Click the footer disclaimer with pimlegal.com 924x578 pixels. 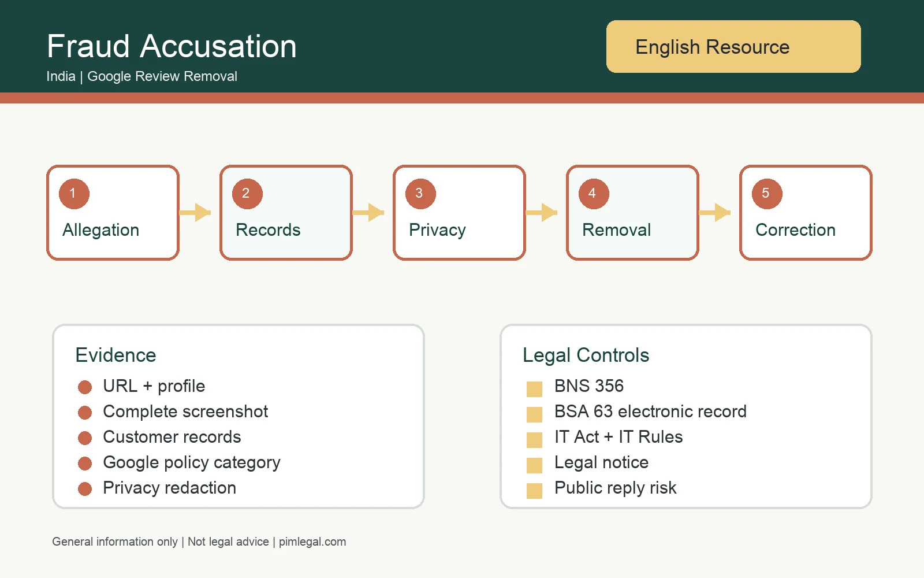[x=199, y=542]
